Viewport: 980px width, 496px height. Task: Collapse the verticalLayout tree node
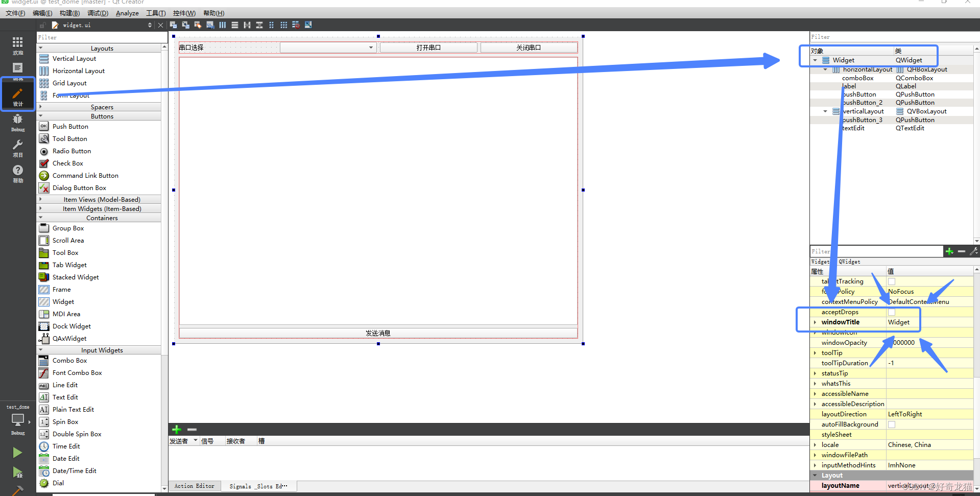click(825, 111)
